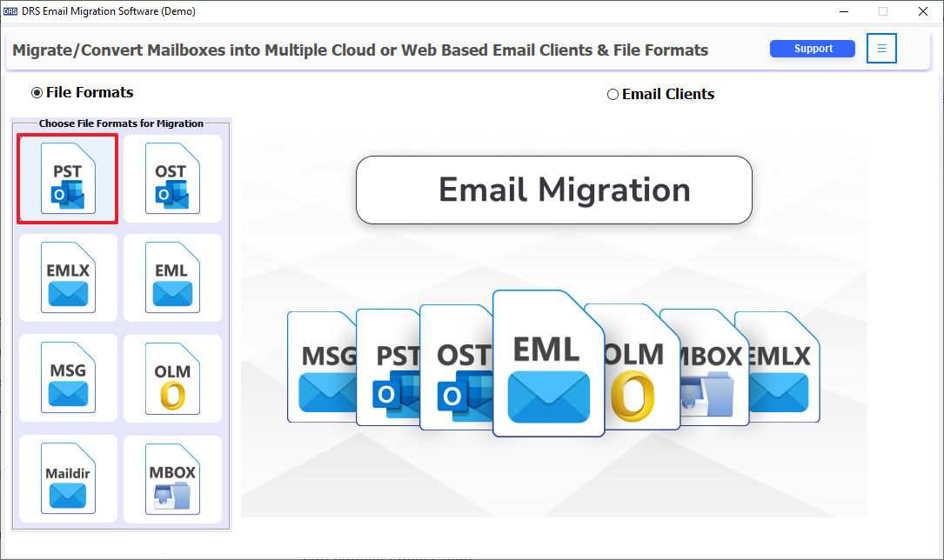Open the hamburger menu button
944x560 pixels.
point(881,48)
